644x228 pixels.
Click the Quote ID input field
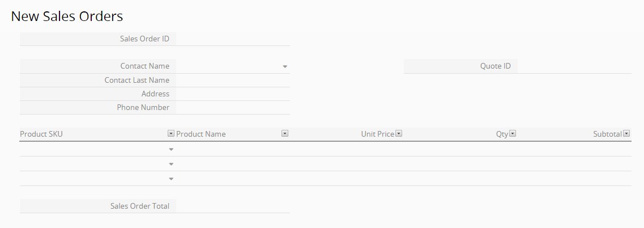coord(574,66)
